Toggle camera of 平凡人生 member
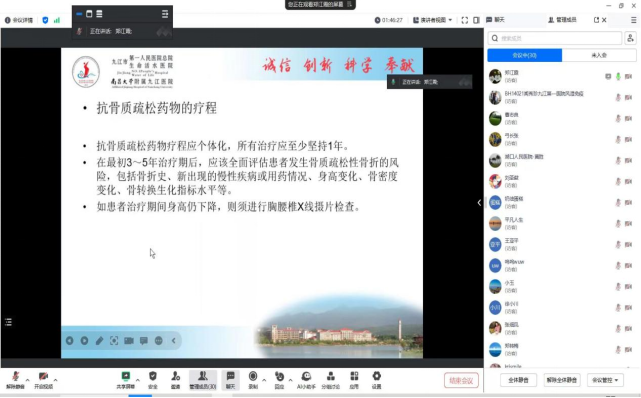The height and width of the screenshot is (398, 641). click(628, 224)
